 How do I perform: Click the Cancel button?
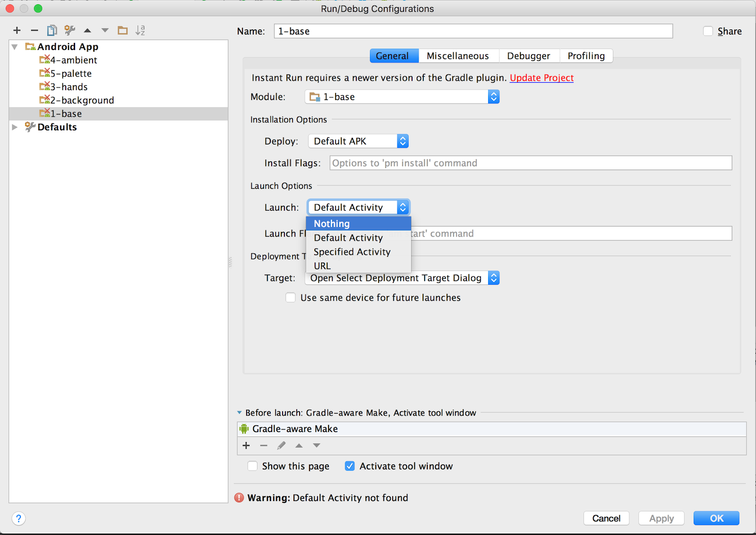[x=606, y=518]
